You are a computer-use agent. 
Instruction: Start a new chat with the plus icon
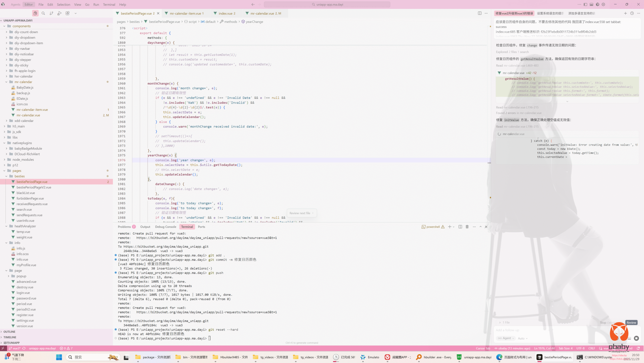point(625,13)
